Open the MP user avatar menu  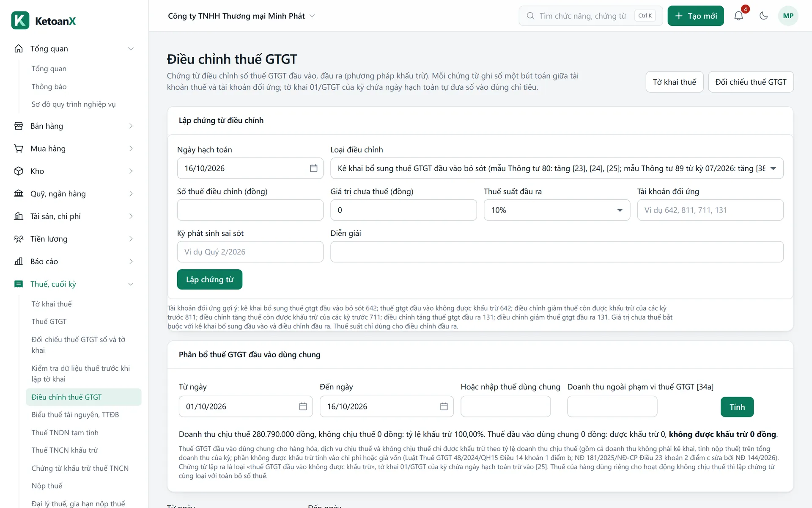click(x=788, y=16)
